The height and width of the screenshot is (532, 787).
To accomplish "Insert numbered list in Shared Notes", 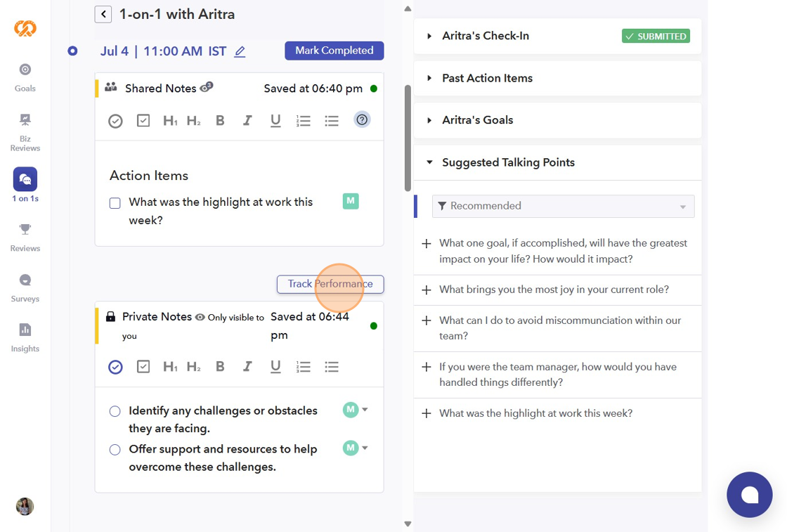I will tap(303, 121).
